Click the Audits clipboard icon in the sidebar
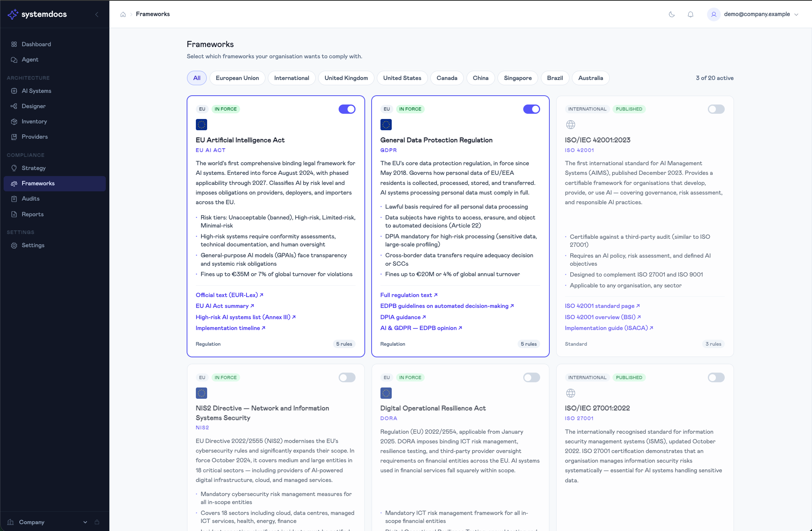 14,199
